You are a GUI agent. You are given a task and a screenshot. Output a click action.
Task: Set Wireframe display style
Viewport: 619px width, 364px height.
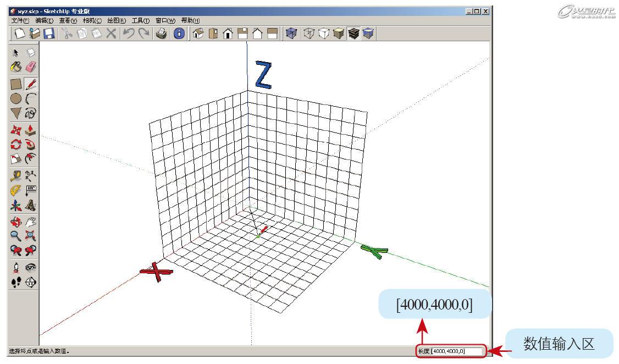[309, 34]
